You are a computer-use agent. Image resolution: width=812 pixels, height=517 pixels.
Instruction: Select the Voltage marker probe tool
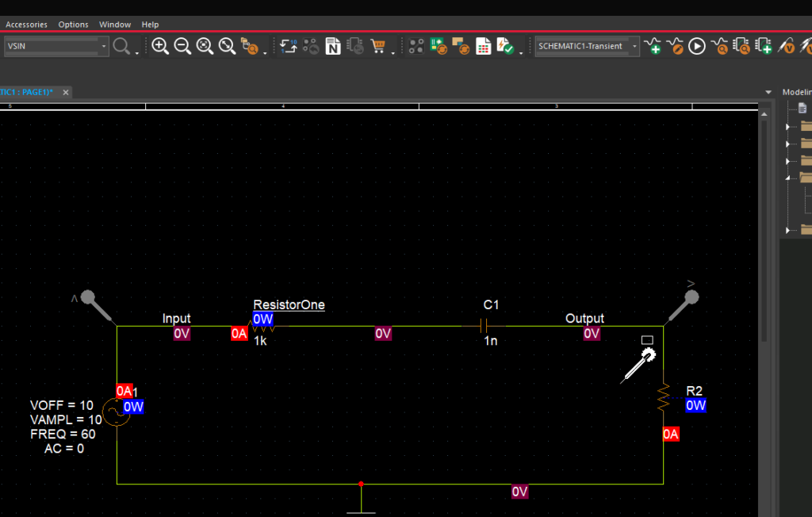pyautogui.click(x=786, y=46)
